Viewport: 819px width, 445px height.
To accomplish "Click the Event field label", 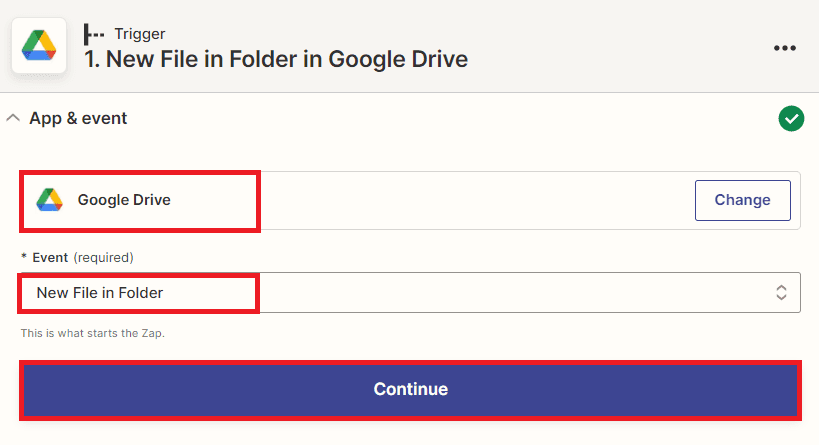I will click(x=50, y=257).
